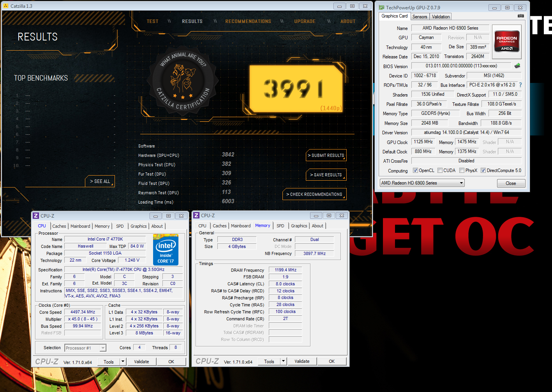Switch to Validation tab in GPU-Z
The width and height of the screenshot is (552, 392).
tap(441, 17)
